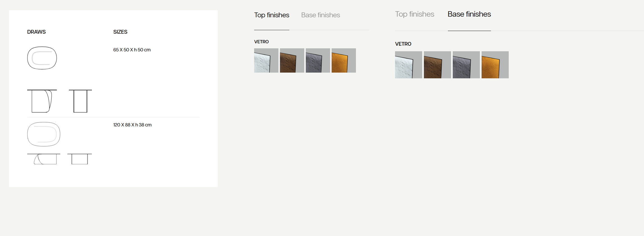The width and height of the screenshot is (644, 236).
Task: Click side-view drawing with curved base, small table
Action: click(42, 101)
